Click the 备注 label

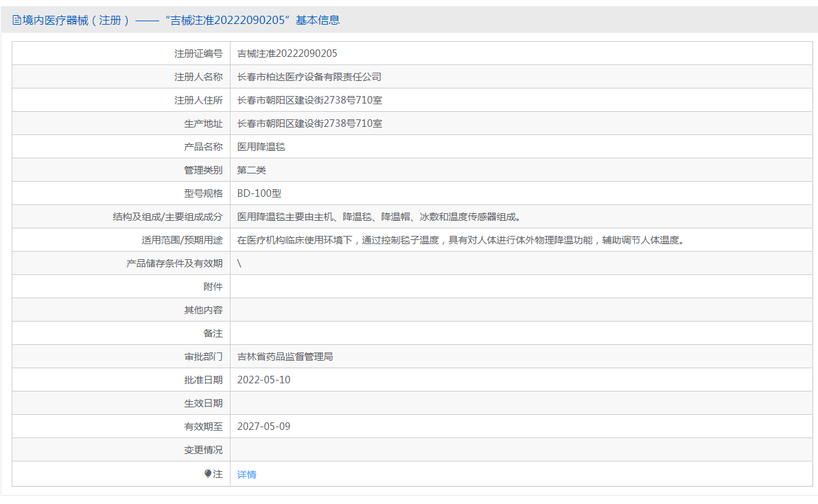pyautogui.click(x=213, y=333)
